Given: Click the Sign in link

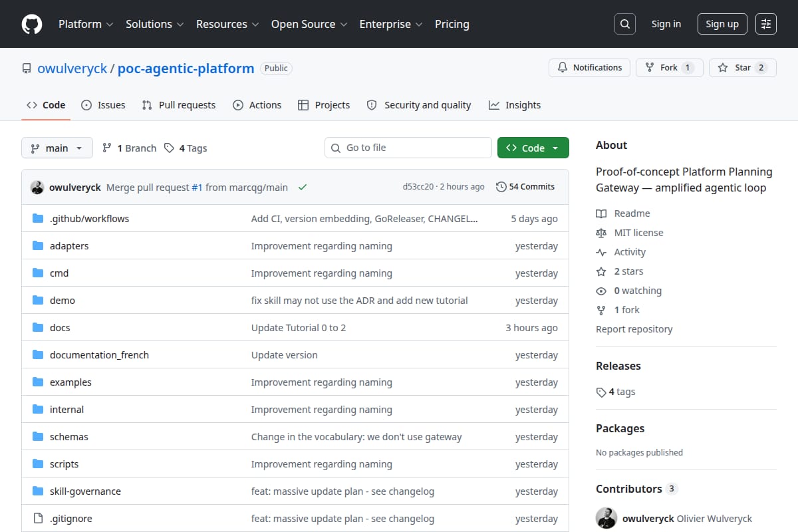Looking at the screenshot, I should click(666, 24).
